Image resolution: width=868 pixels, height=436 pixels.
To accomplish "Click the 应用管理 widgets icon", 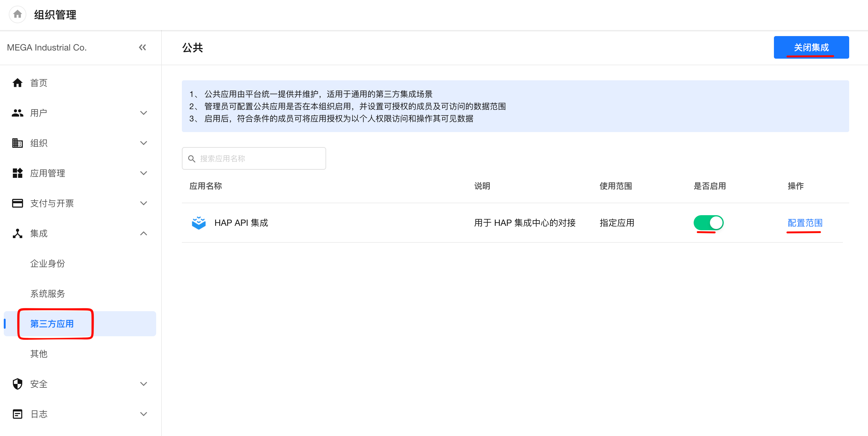I will pos(18,173).
